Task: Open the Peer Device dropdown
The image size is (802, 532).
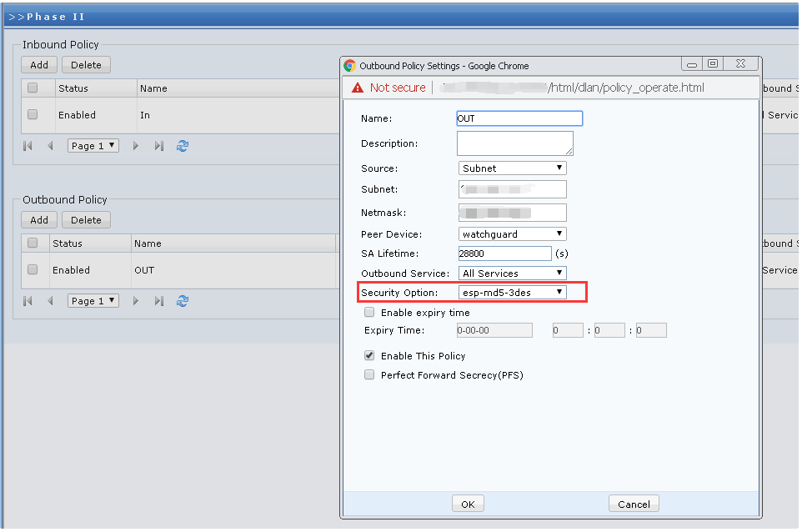Action: (513, 234)
